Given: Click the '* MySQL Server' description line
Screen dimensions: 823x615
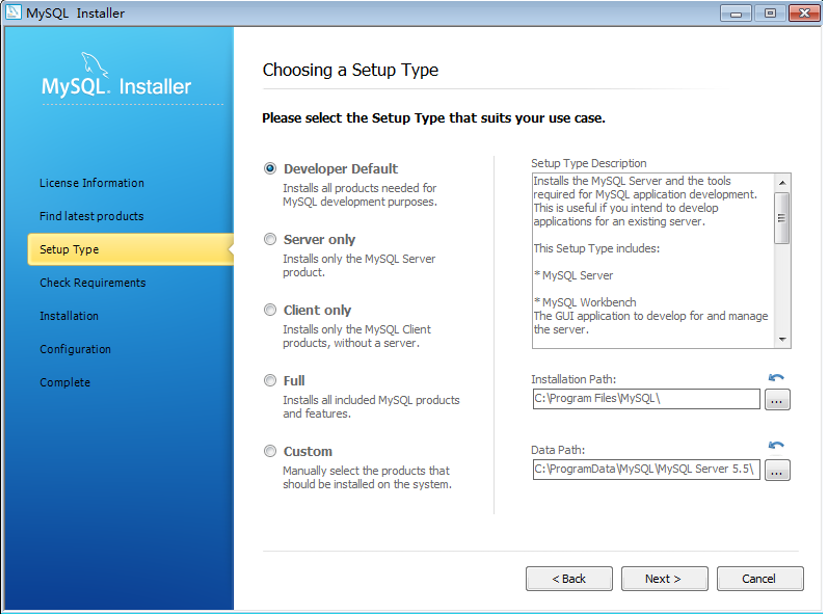Looking at the screenshot, I should coord(574,275).
